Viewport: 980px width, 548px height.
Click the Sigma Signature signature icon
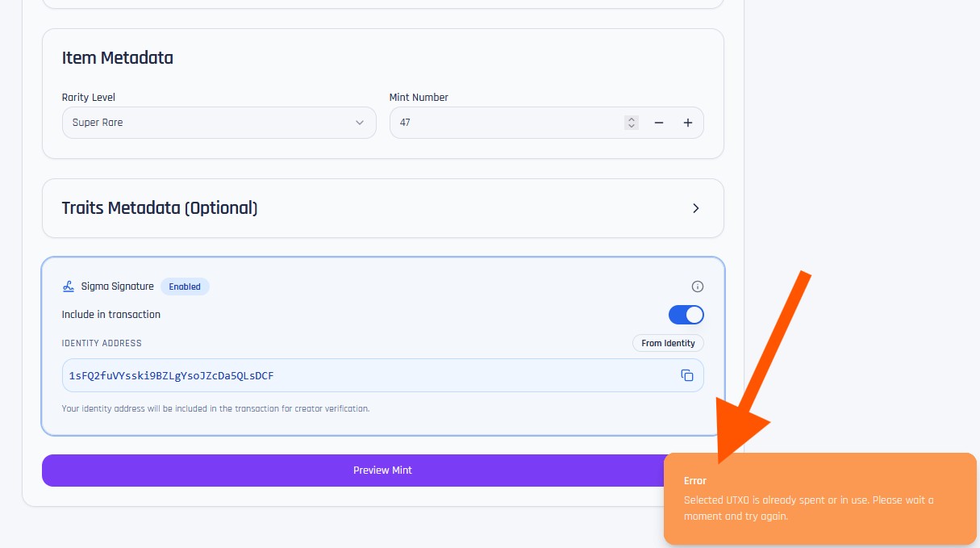[x=69, y=287]
